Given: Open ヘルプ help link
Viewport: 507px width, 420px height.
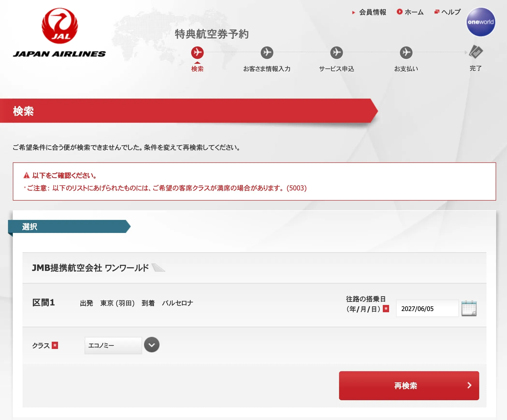Looking at the screenshot, I should click(x=451, y=12).
